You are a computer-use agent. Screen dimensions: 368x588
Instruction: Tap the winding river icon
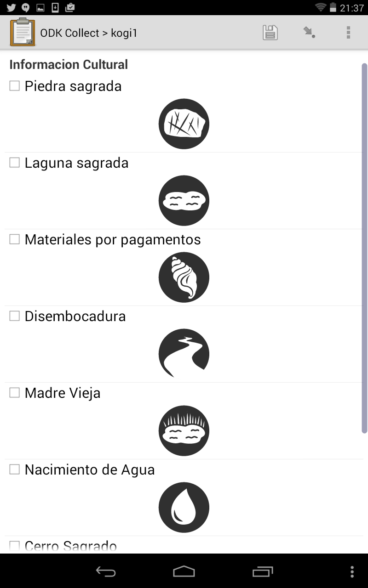pos(184,354)
